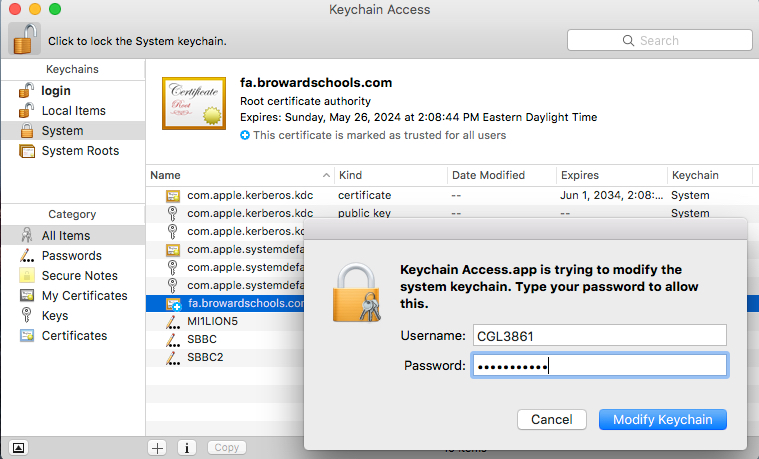Select the System Roots keychain
Screen dimensions: 759x459
pyautogui.click(x=80, y=151)
